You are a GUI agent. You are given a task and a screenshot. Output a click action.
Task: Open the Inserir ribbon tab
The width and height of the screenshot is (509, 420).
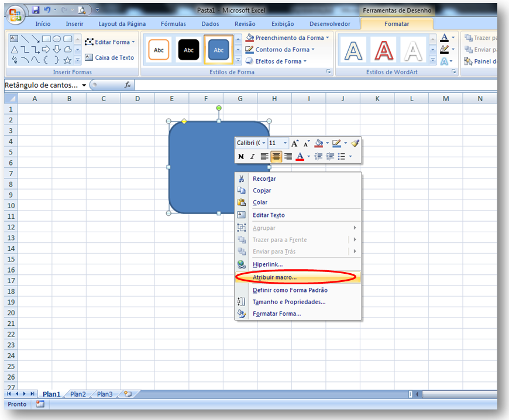pos(74,24)
